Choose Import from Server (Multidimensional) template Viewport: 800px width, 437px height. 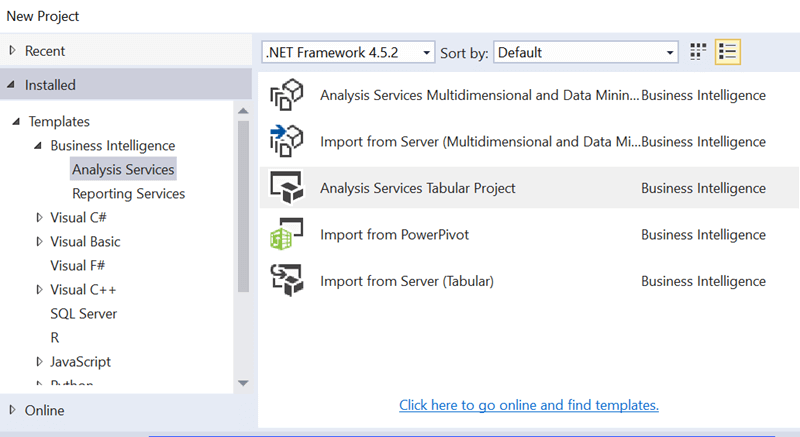[529, 141]
